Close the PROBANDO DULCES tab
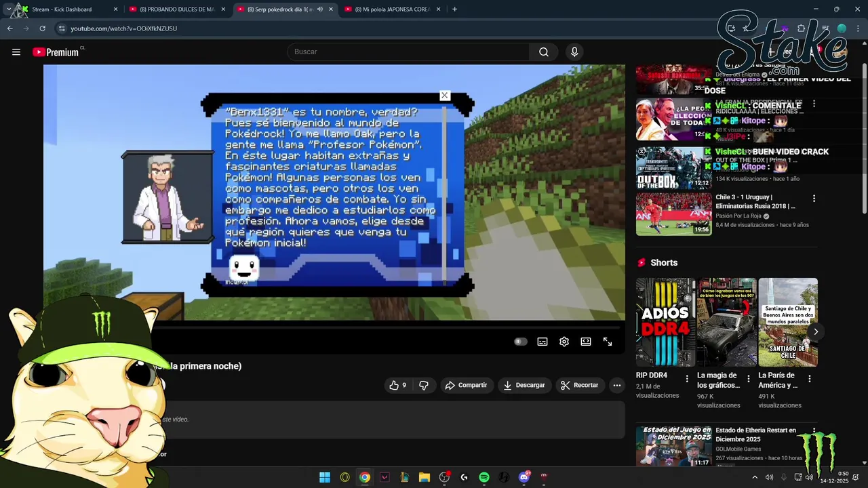 click(223, 9)
